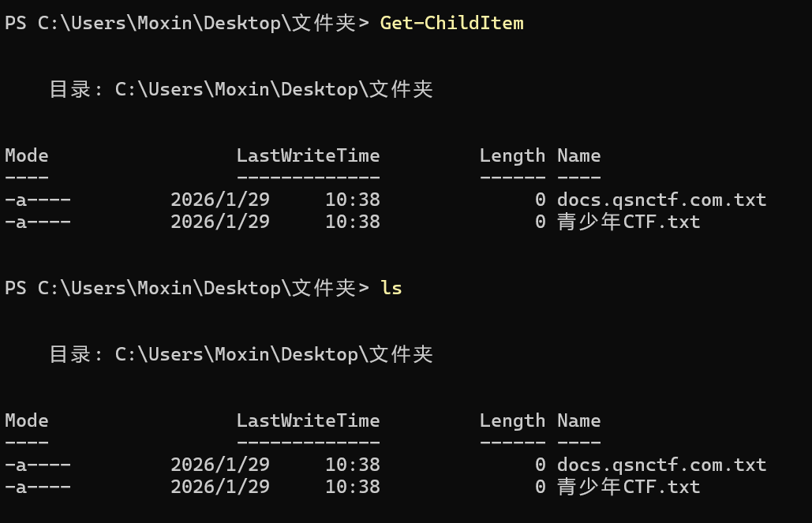Click 青少年CTF.txt in the ls output
The image size is (812, 523).
628,488
